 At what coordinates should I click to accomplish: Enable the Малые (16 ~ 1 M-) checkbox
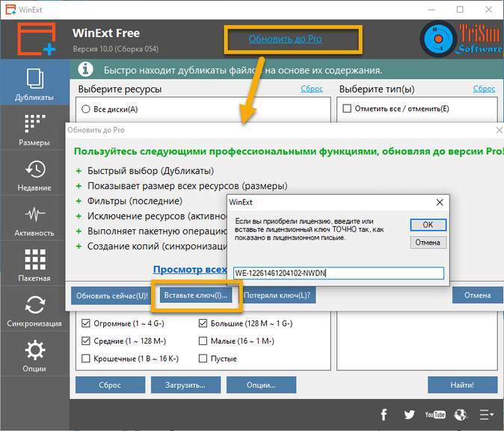pyautogui.click(x=204, y=341)
